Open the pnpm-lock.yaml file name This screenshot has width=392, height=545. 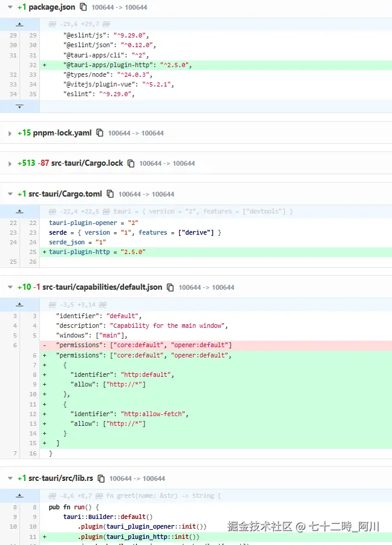coord(62,133)
